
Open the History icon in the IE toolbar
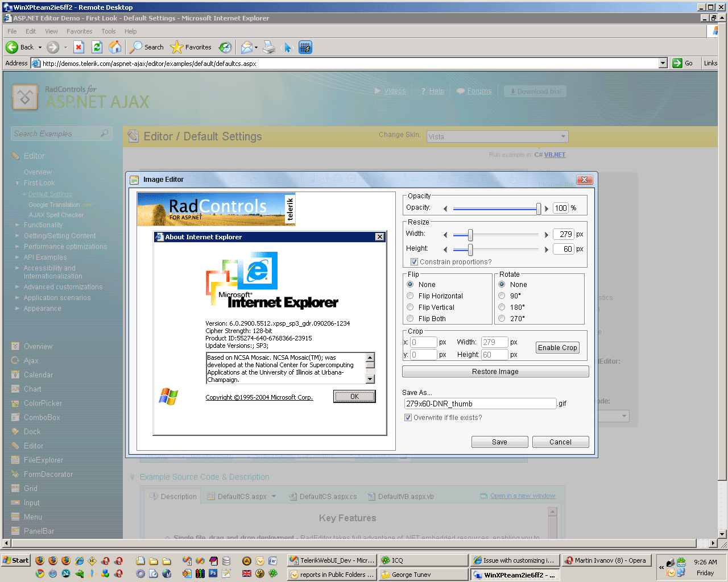point(225,47)
